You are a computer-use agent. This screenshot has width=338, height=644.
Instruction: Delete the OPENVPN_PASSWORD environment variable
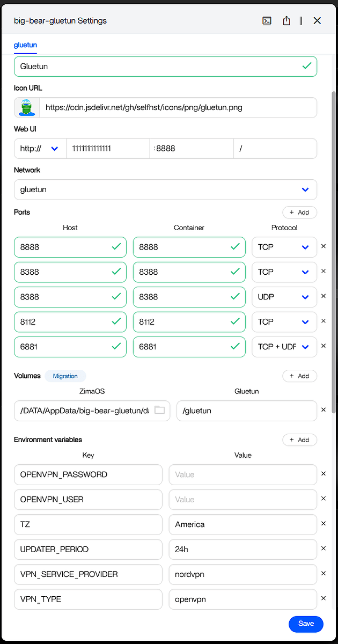[x=323, y=474]
